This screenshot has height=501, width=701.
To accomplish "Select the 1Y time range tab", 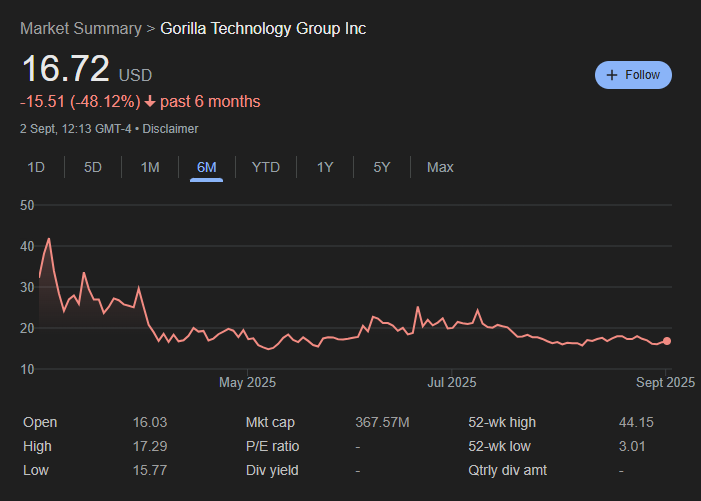I will [x=325, y=167].
